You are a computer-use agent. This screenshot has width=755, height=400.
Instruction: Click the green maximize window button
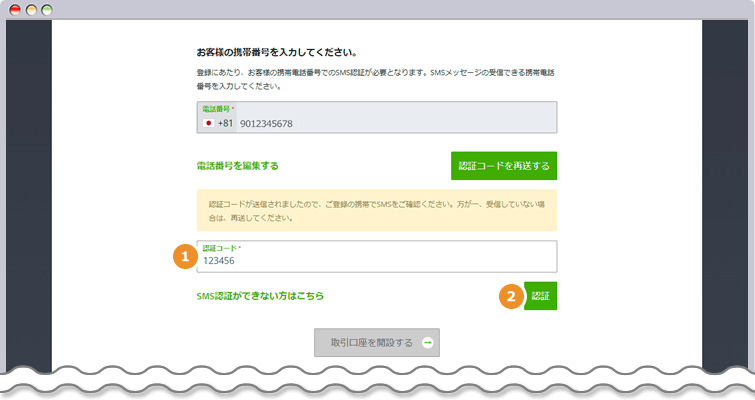click(x=47, y=9)
